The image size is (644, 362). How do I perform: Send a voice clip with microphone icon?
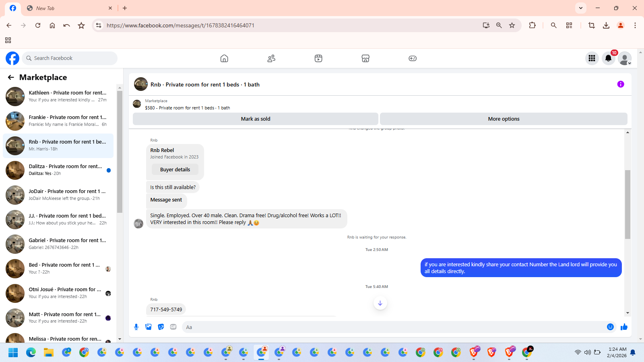[136, 327]
